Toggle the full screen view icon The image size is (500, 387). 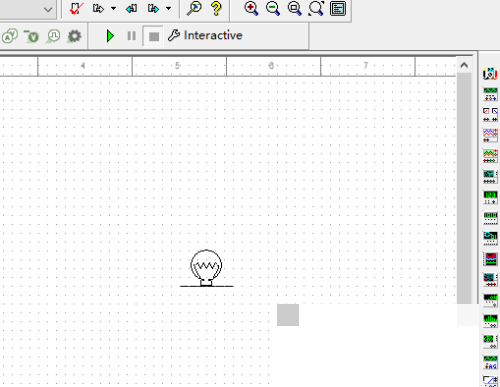[x=338, y=8]
